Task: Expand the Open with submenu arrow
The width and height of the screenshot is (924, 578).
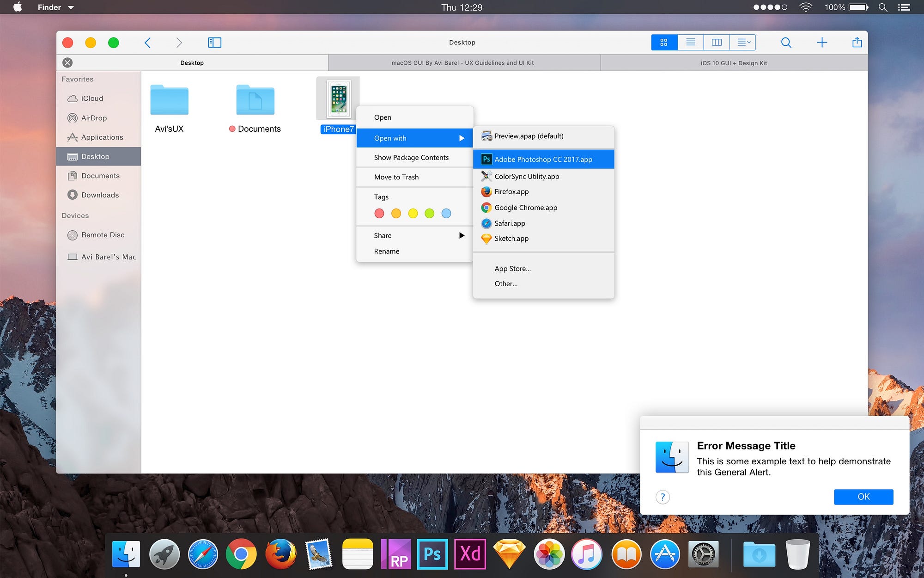Action: [x=462, y=138]
